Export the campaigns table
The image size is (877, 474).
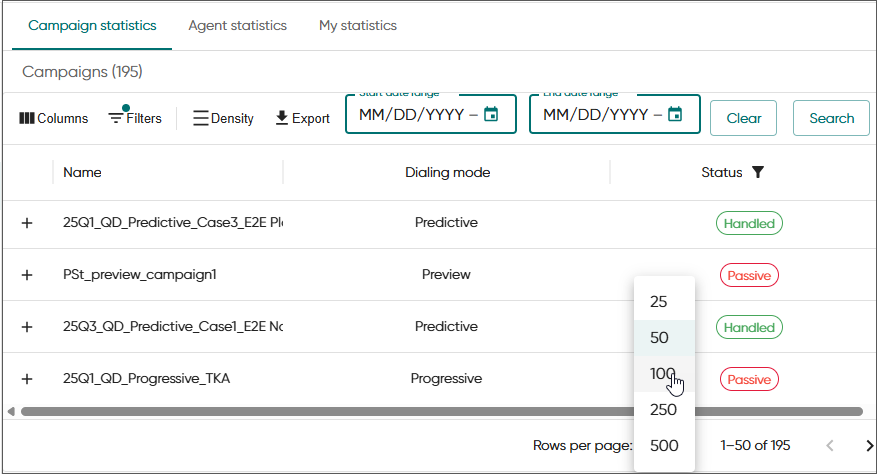302,118
